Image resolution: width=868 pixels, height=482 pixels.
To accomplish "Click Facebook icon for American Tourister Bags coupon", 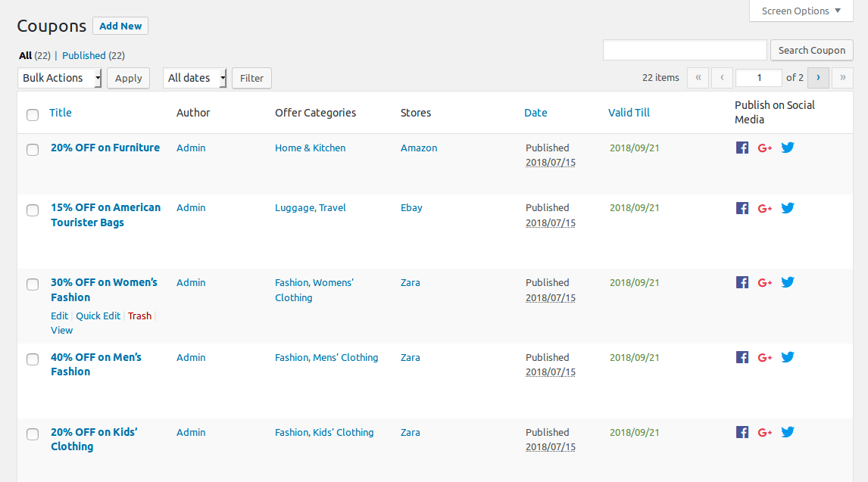I will coord(742,208).
